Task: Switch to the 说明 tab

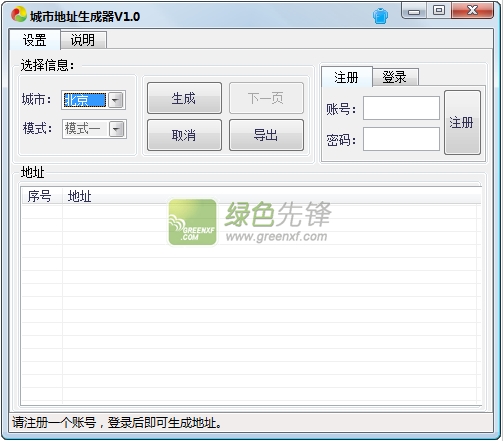Action: tap(83, 40)
